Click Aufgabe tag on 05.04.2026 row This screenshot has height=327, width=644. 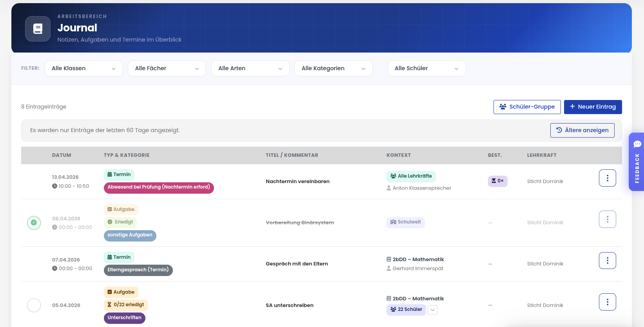click(x=121, y=292)
